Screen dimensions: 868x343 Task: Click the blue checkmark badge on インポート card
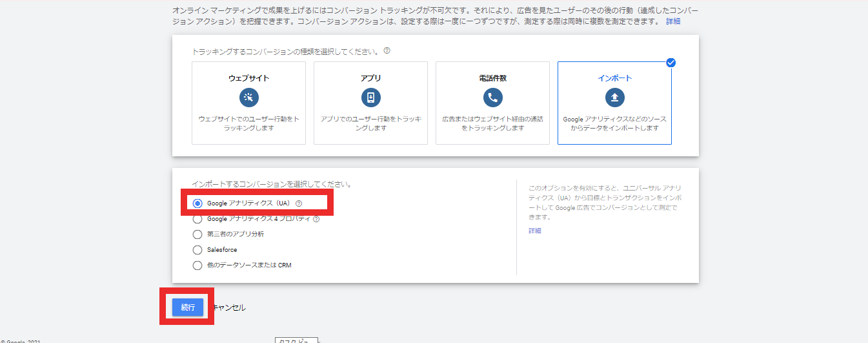point(671,63)
